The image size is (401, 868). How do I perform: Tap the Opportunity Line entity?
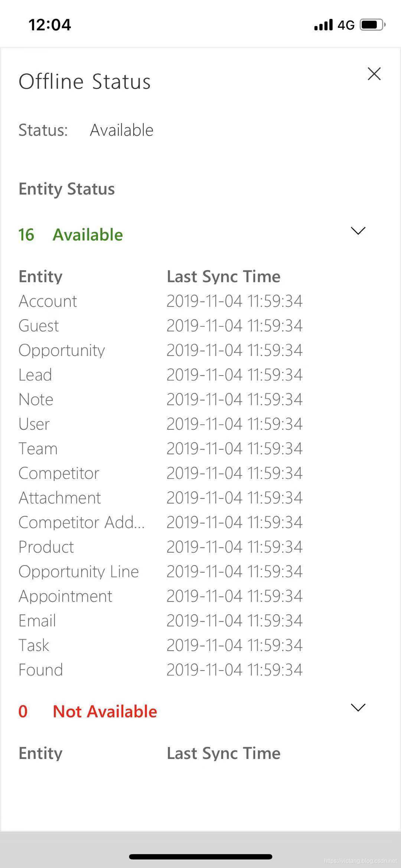[x=79, y=571]
